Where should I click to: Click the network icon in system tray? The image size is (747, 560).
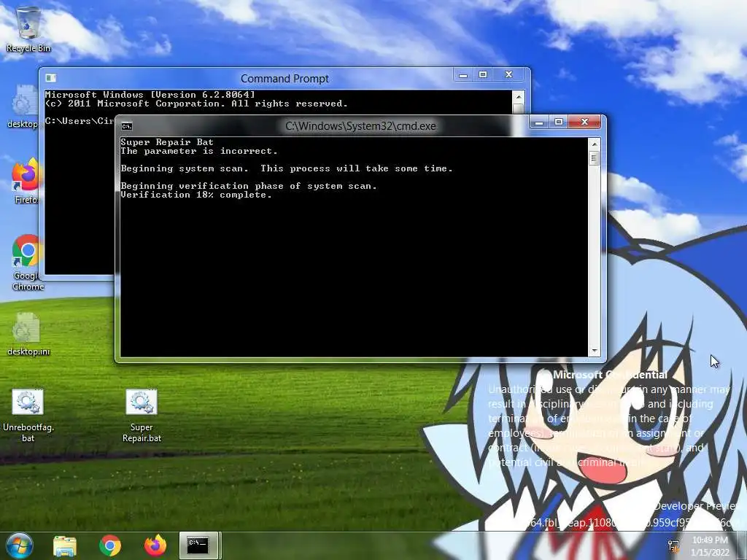(x=673, y=545)
